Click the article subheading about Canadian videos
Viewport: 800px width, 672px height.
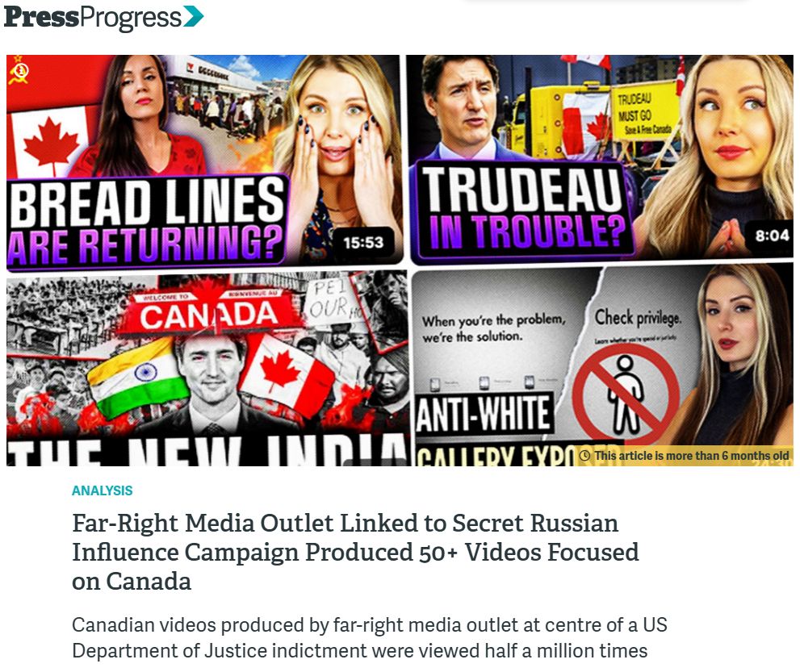tap(370, 638)
